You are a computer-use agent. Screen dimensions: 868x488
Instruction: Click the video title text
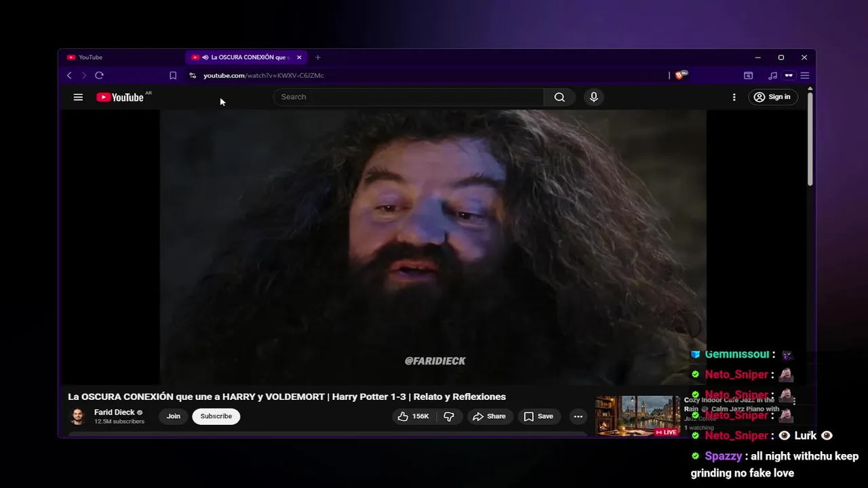[287, 396]
